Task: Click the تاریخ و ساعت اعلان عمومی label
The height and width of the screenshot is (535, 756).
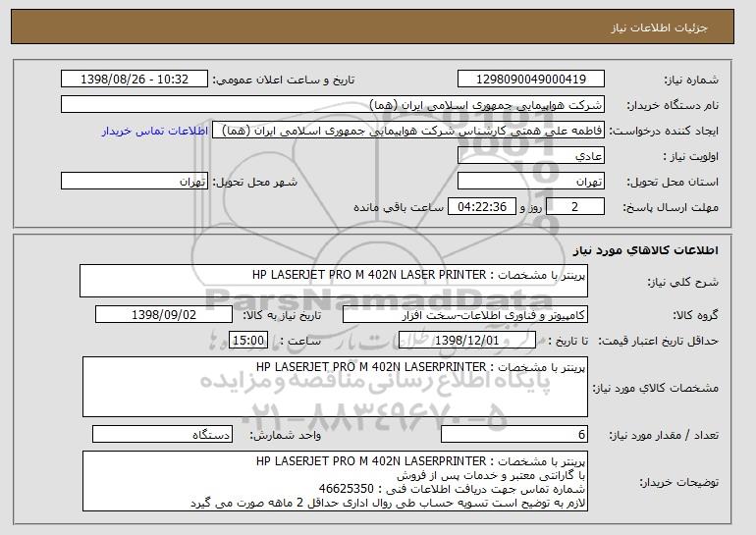Action: click(x=284, y=80)
